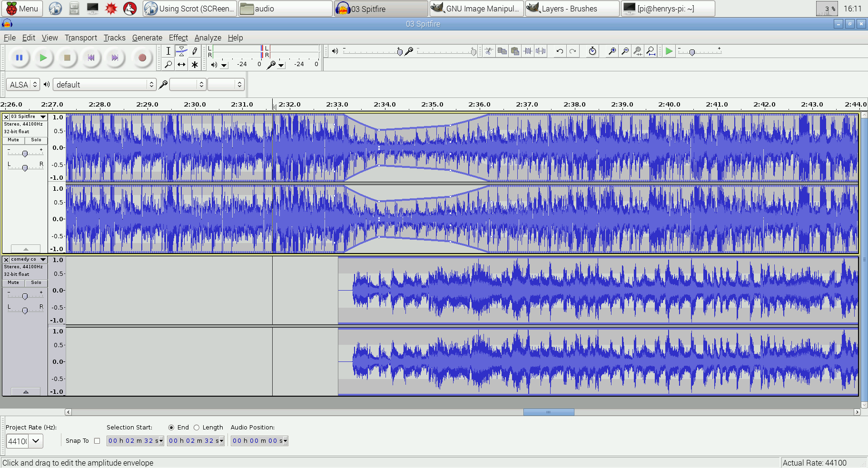The image size is (868, 468).
Task: Click the Fit Project zoom icon
Action: tap(651, 51)
